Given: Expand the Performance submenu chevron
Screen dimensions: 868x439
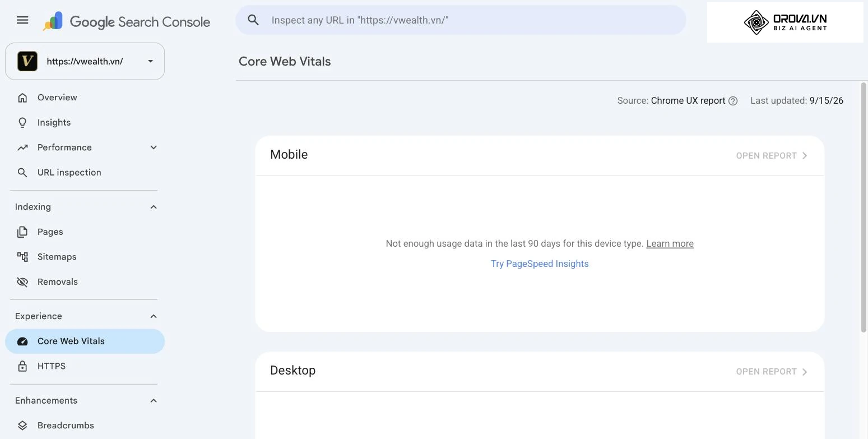Looking at the screenshot, I should 154,147.
